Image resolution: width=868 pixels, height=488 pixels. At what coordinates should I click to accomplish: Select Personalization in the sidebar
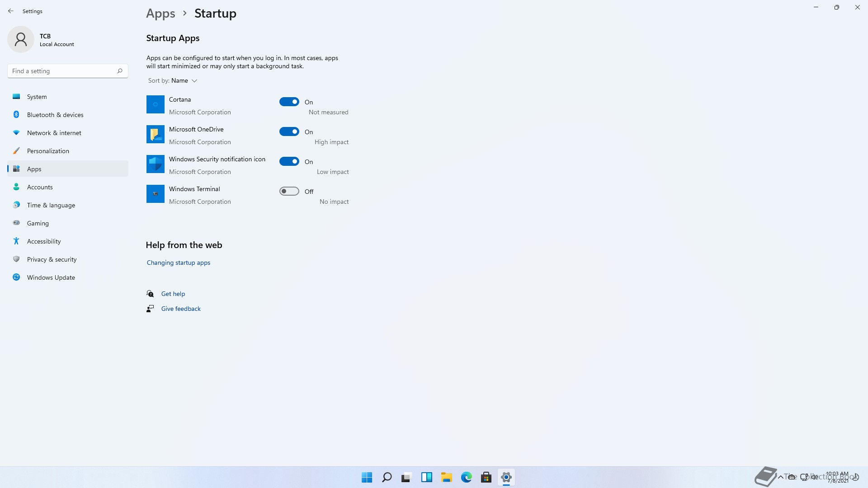[68, 151]
